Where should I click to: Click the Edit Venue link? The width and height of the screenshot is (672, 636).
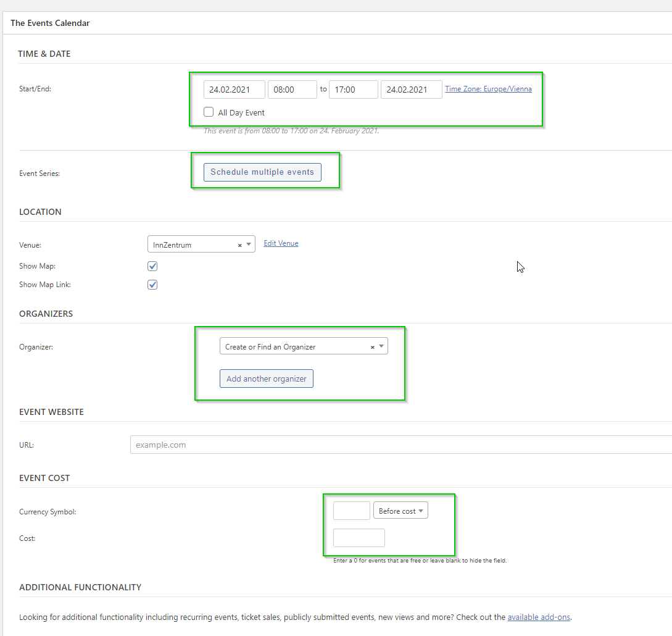click(281, 243)
